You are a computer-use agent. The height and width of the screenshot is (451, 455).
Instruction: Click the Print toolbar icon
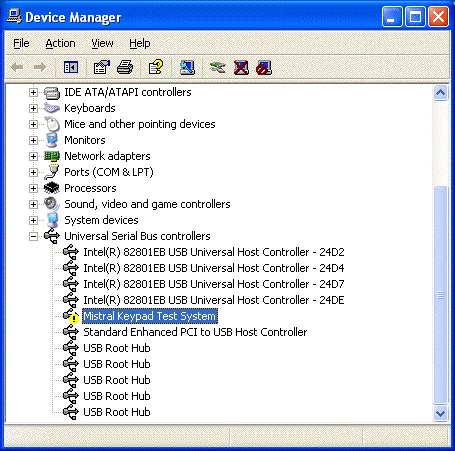(x=125, y=68)
